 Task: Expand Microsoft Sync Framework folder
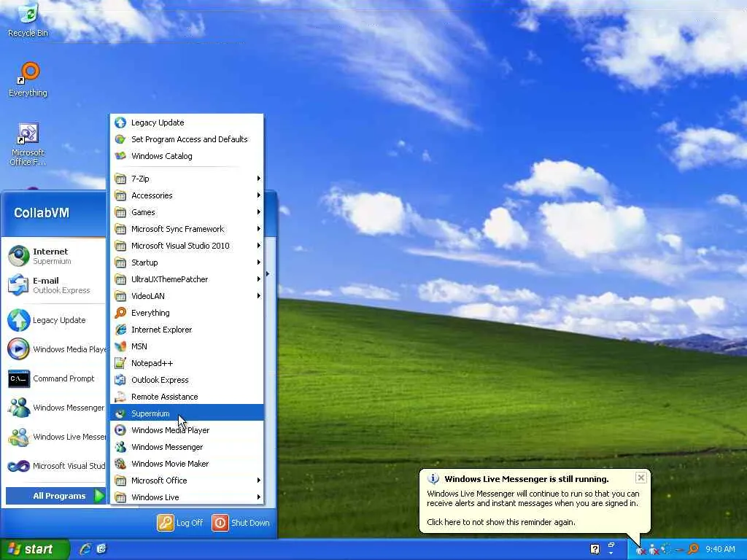tap(186, 229)
